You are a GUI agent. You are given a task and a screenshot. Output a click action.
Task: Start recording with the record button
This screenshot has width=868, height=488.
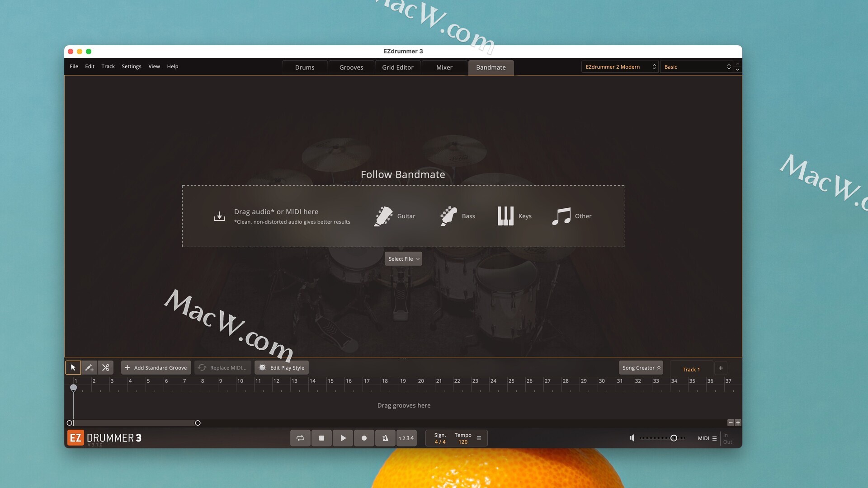click(x=364, y=438)
